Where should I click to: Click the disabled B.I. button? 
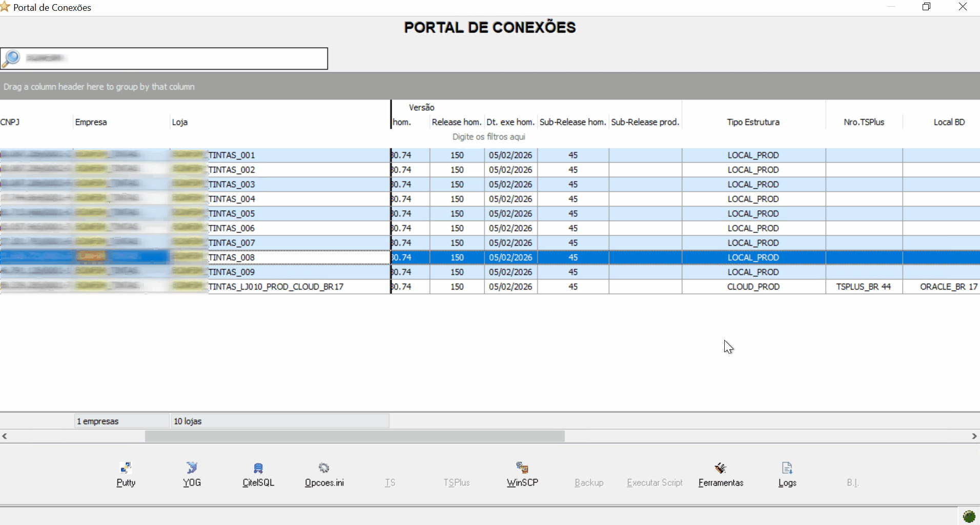[x=852, y=482]
